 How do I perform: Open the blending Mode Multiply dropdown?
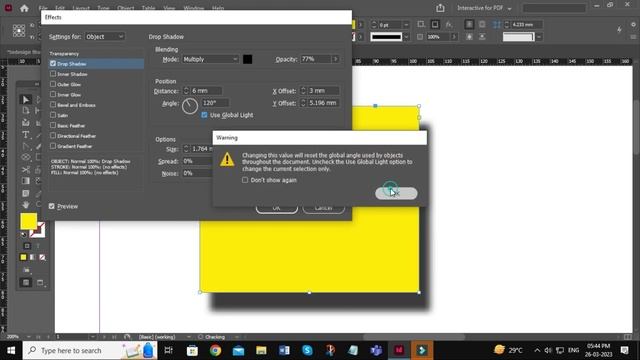[210, 59]
